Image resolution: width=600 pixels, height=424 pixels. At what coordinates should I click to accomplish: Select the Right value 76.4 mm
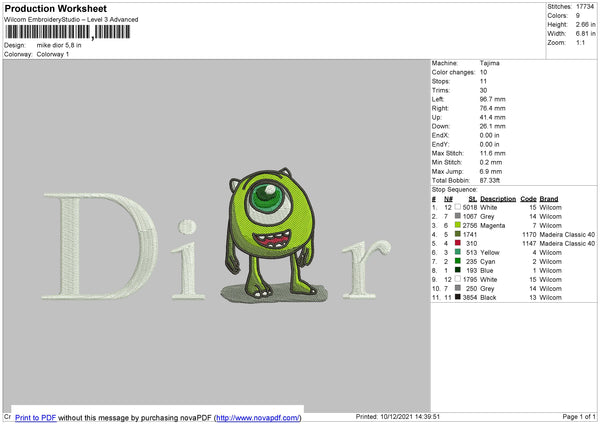[492, 108]
